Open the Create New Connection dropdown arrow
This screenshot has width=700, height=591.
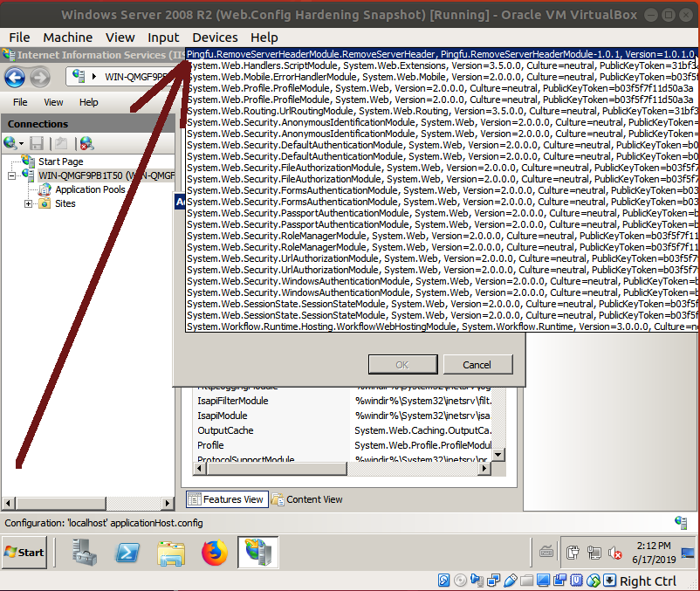[x=21, y=144]
